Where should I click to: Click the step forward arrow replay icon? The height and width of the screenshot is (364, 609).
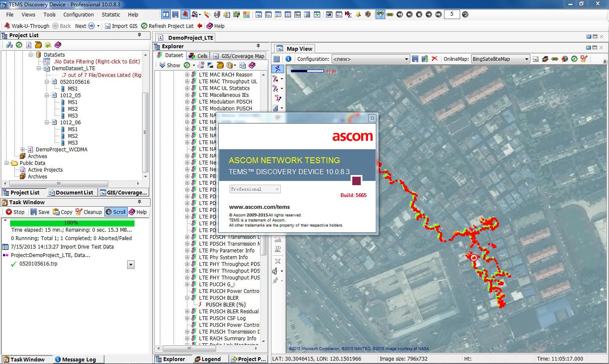pyautogui.click(x=429, y=14)
